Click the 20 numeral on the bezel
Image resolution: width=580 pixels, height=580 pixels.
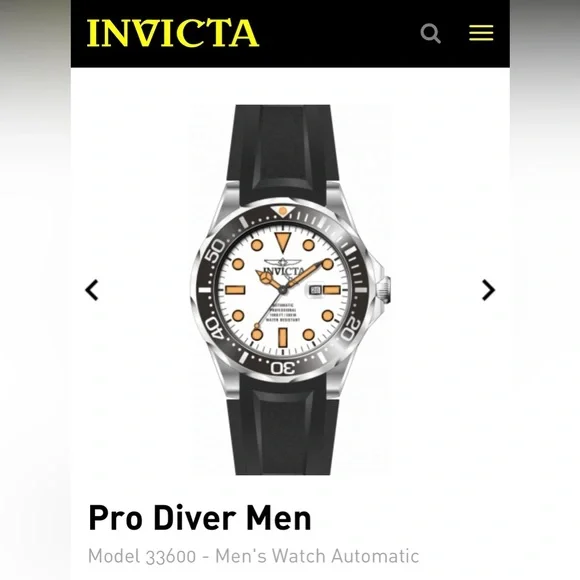click(x=350, y=329)
